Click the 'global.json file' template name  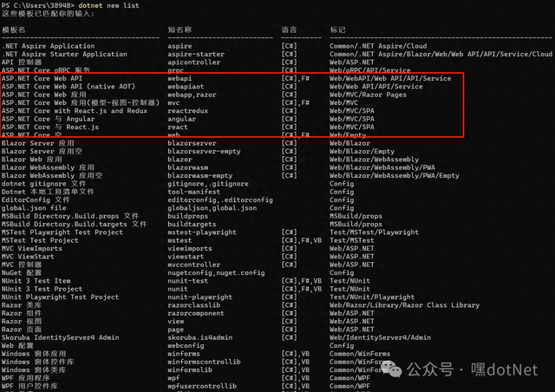click(34, 208)
